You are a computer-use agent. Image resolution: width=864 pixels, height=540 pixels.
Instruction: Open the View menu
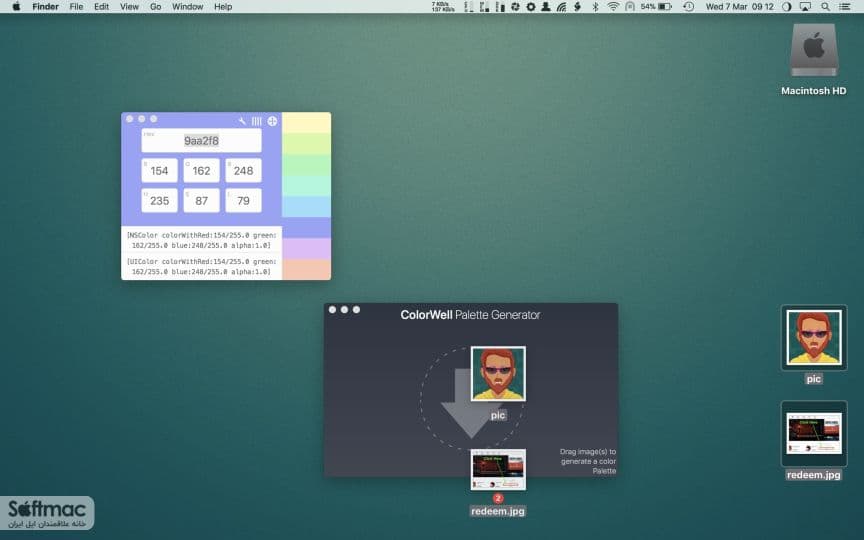tap(129, 7)
